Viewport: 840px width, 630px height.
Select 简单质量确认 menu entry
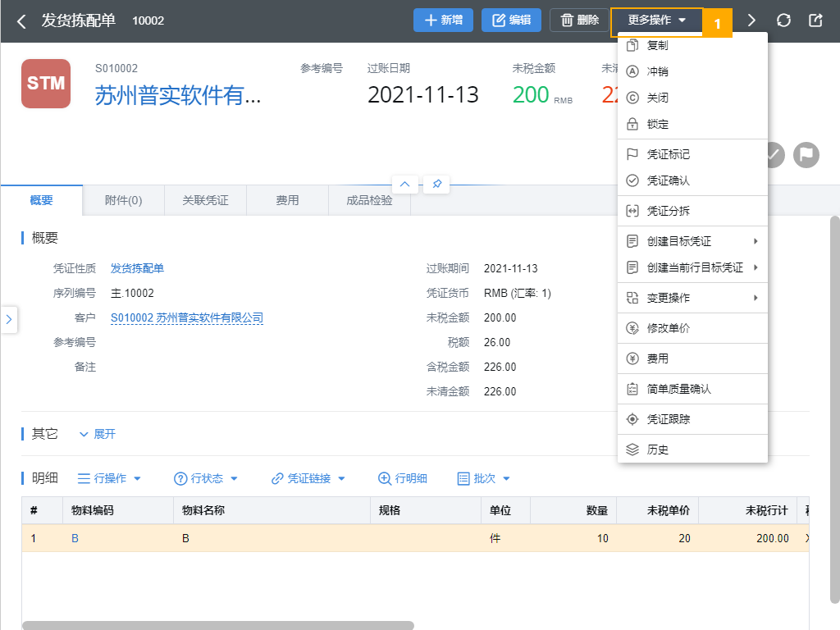pos(692,390)
